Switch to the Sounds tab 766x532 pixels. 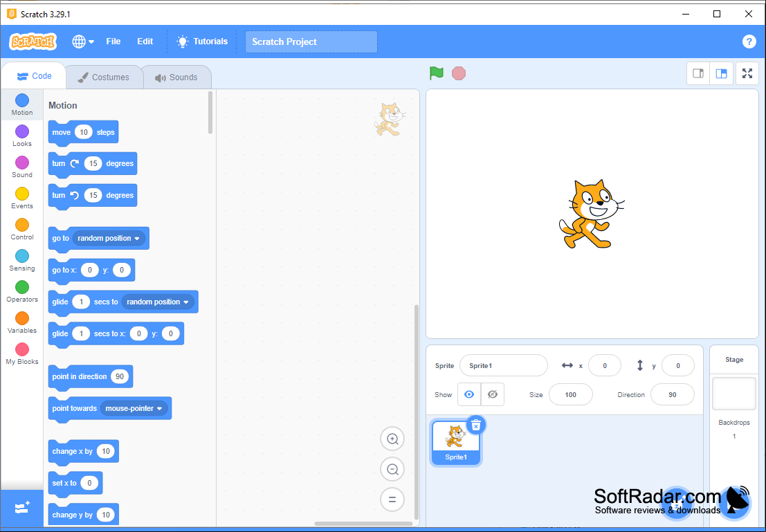coord(176,77)
